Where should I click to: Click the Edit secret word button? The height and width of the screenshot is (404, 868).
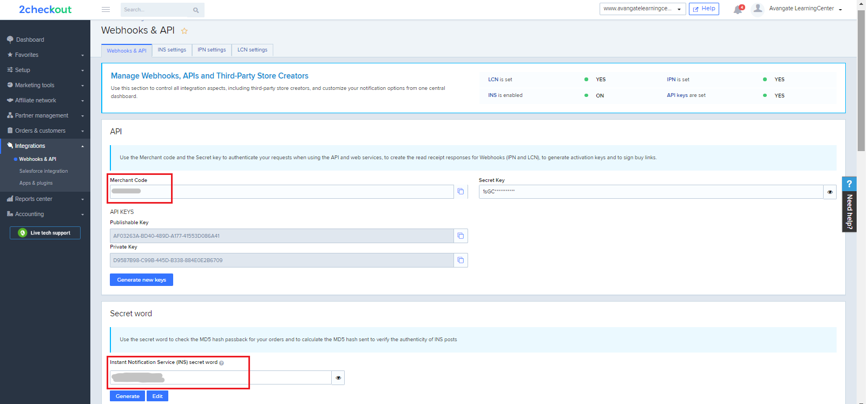(157, 396)
